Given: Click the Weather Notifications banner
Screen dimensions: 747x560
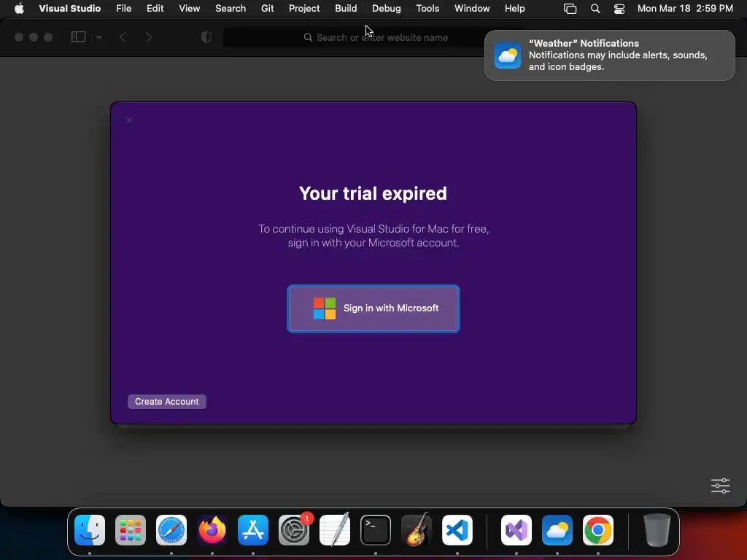Looking at the screenshot, I should point(609,55).
